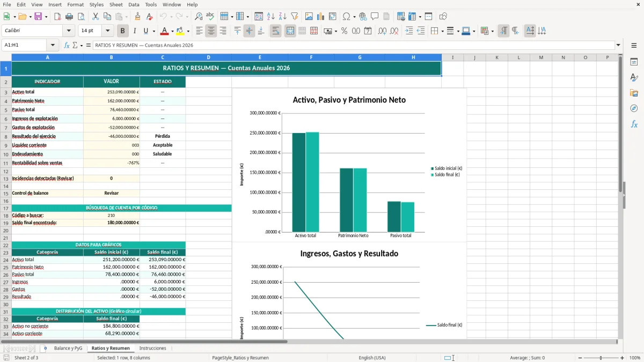Click the Insert Image icon
This screenshot has height=362, width=644.
(309, 17)
